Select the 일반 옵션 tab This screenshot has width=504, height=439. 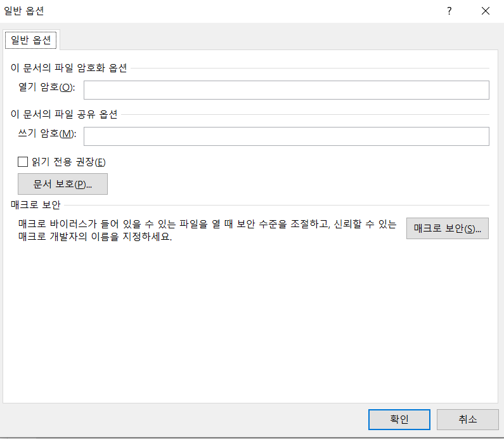[31, 40]
